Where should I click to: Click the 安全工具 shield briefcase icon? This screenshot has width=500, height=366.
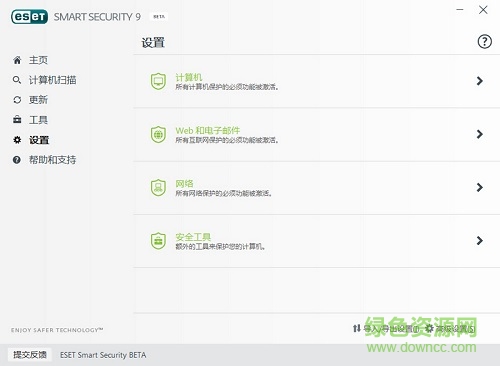coord(158,241)
